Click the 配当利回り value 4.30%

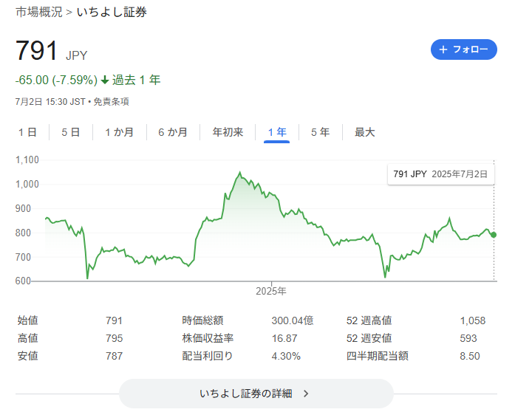286,356
